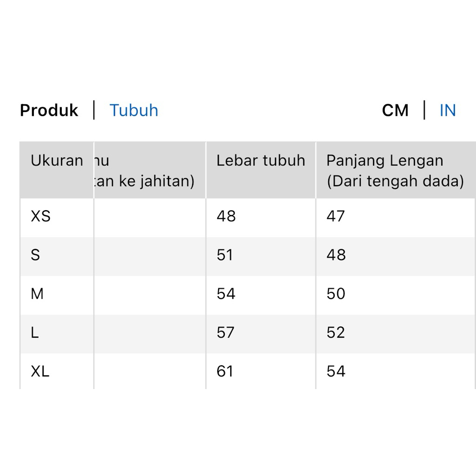The width and height of the screenshot is (476, 476).
Task: Click body width value 54 for M
Action: [x=226, y=294]
